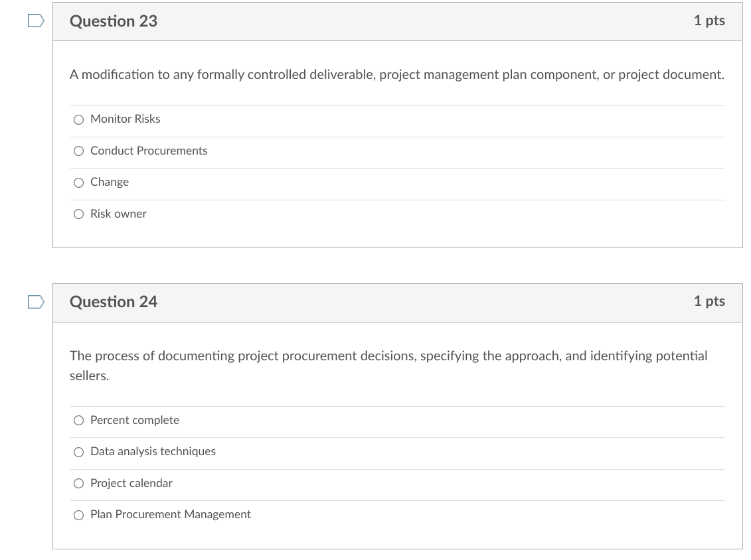The height and width of the screenshot is (560, 751).
Task: Select the Conduct Procurements answer option
Action: [78, 151]
